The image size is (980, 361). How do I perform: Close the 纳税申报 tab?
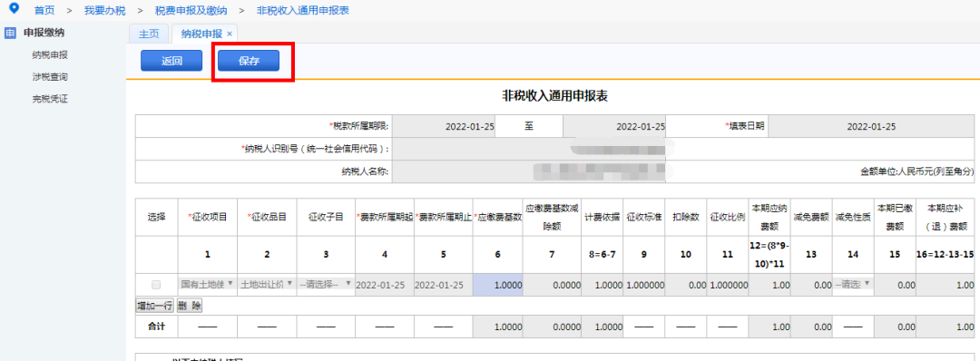click(230, 34)
